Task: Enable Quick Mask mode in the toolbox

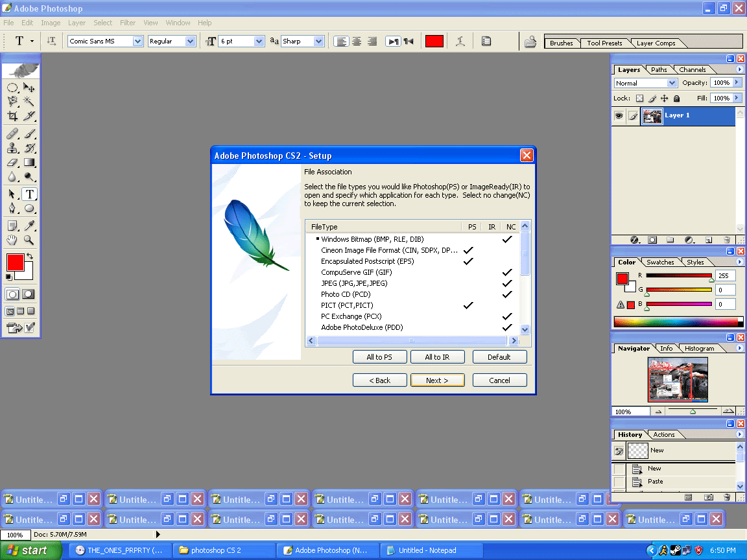Action: click(29, 294)
